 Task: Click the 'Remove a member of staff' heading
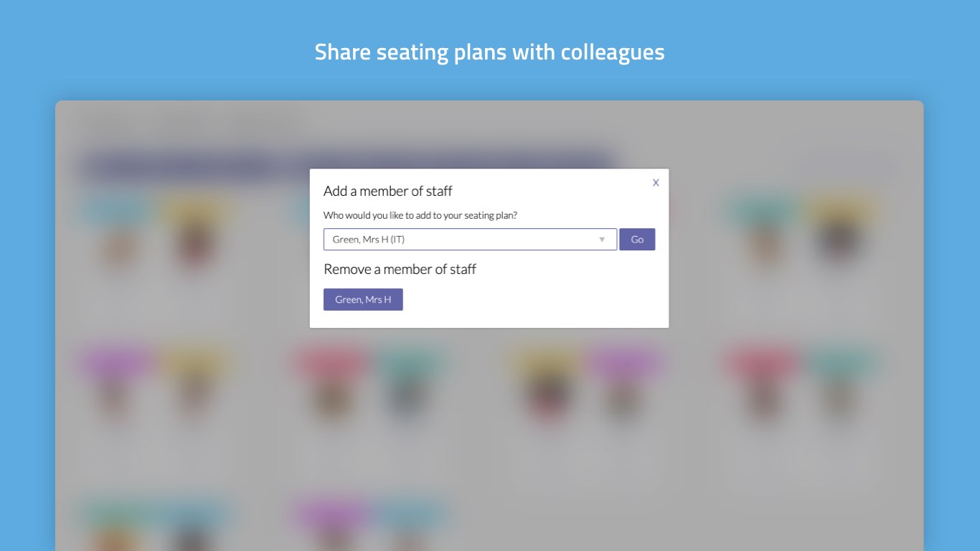coord(400,270)
